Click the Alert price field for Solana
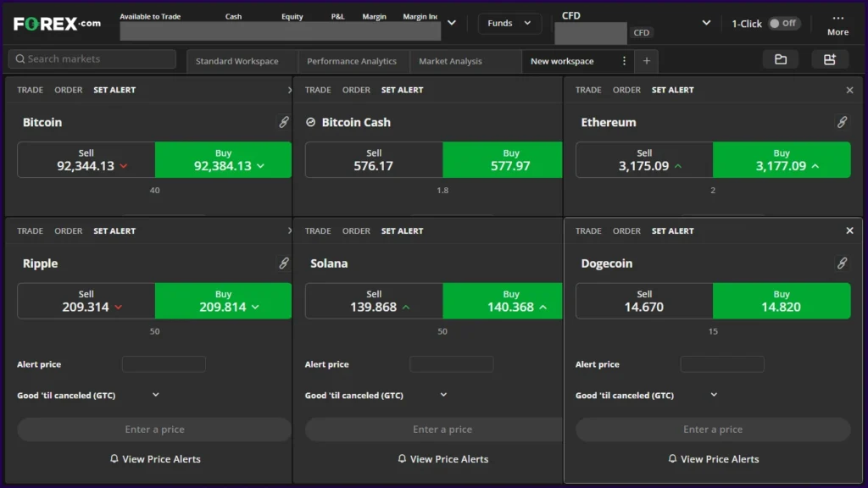Viewport: 868px width, 488px height. click(452, 363)
